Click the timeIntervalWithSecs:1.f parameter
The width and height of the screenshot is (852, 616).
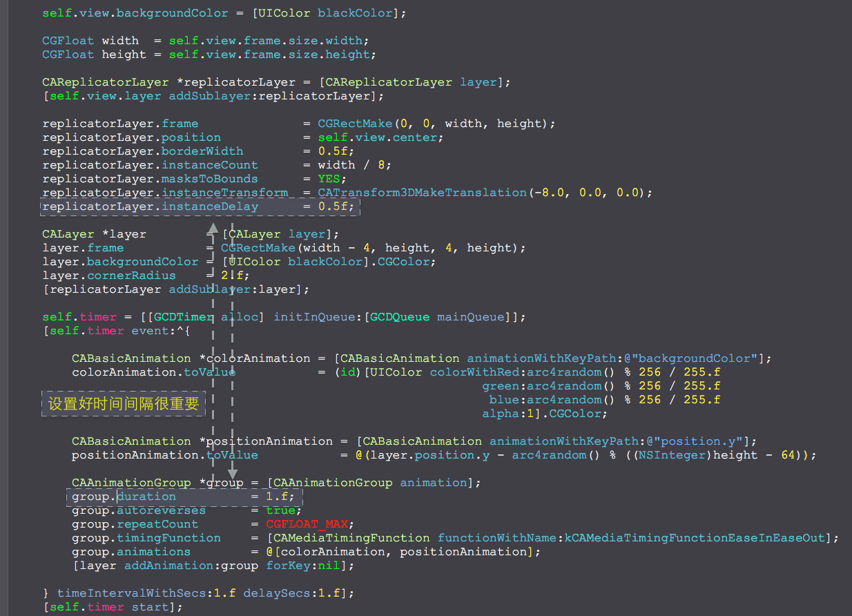coord(146,593)
